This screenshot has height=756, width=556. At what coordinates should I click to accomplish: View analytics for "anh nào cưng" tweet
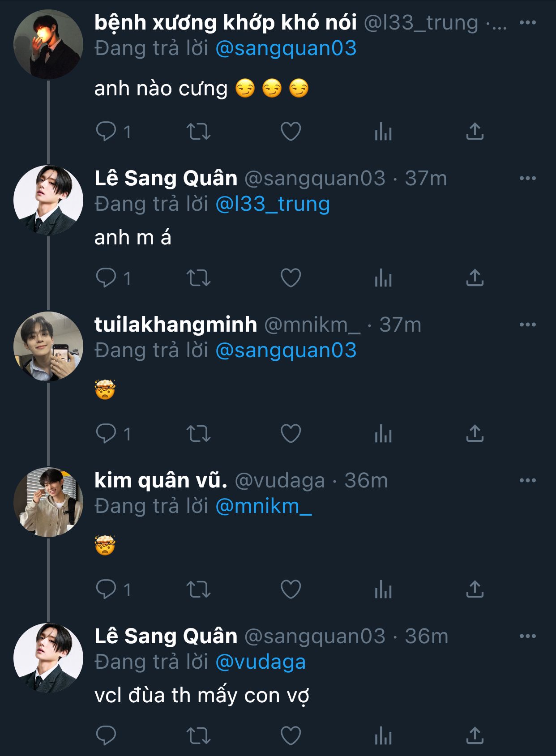tap(383, 132)
